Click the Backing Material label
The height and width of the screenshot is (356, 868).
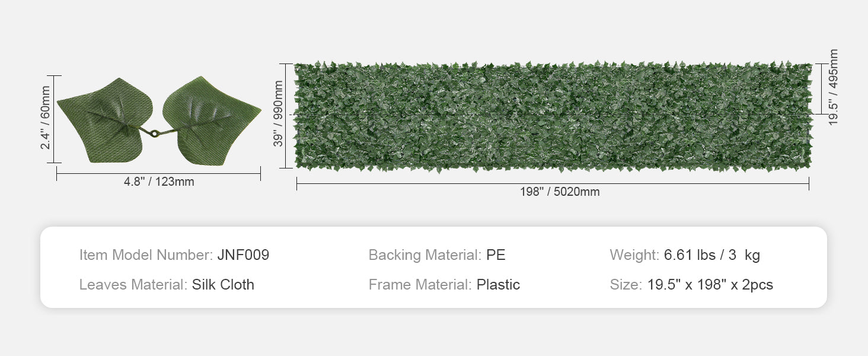click(x=425, y=255)
